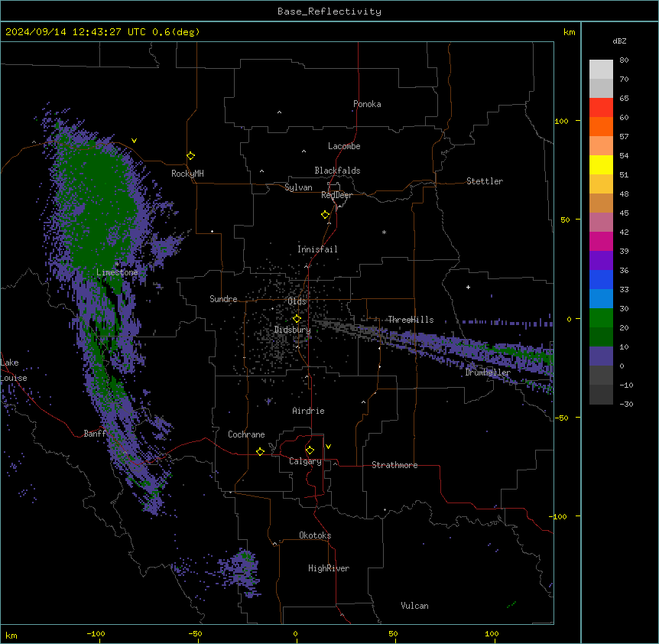Click the Innisfail label
Image resolution: width=659 pixels, height=644 pixels.
[317, 249]
